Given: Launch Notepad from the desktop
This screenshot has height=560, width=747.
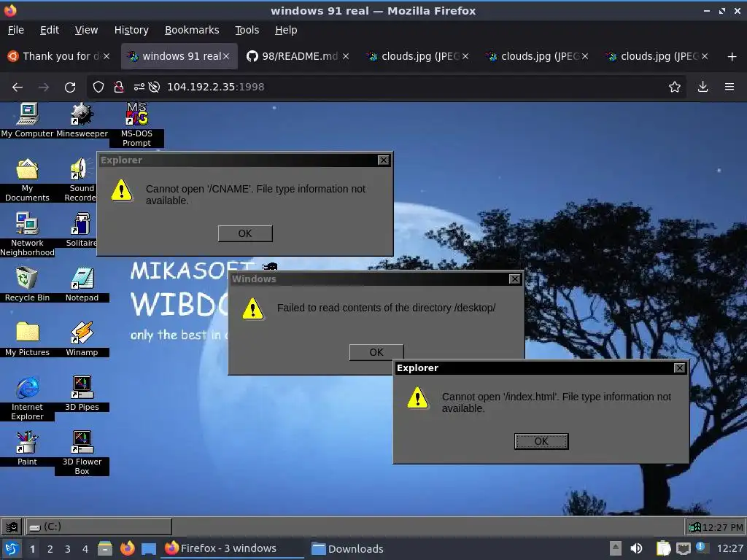Looking at the screenshot, I should click(82, 284).
